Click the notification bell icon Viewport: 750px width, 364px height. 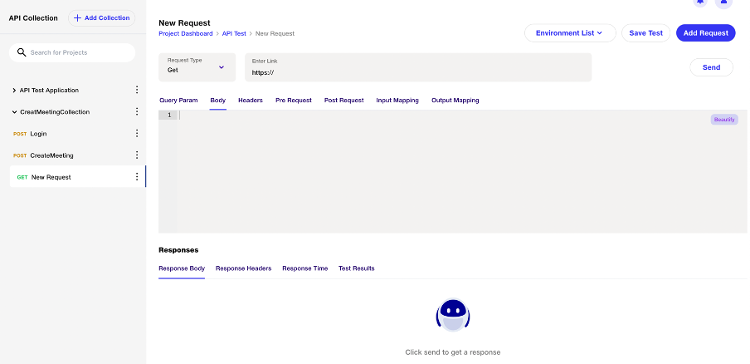(700, 2)
